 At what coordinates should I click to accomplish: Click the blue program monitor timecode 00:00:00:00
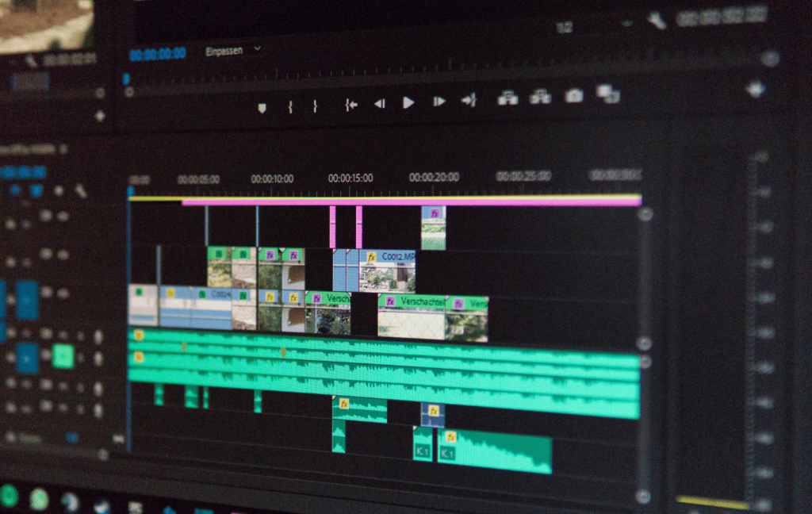[x=157, y=54]
